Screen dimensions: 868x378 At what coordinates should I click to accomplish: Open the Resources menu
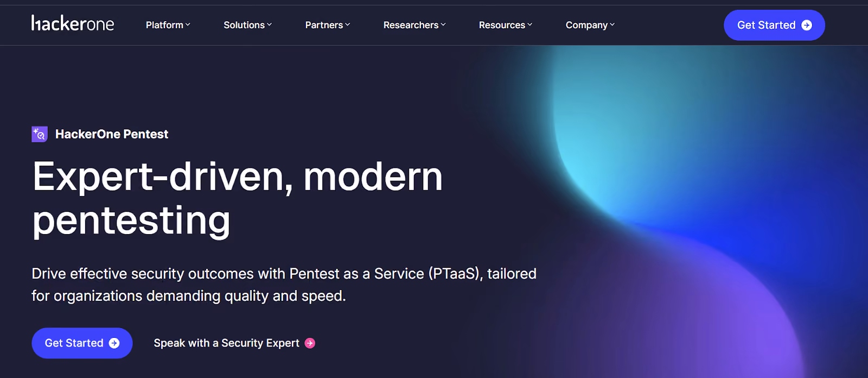pos(506,25)
